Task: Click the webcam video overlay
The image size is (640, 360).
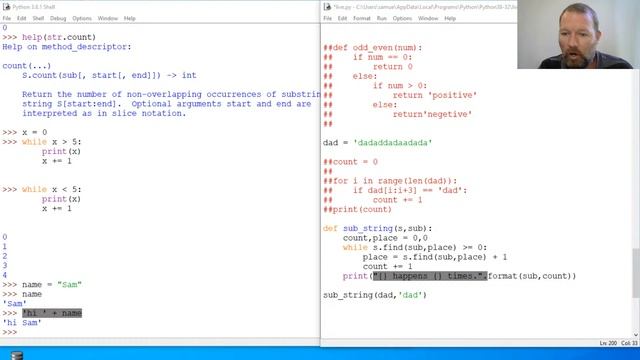Action: (578, 34)
